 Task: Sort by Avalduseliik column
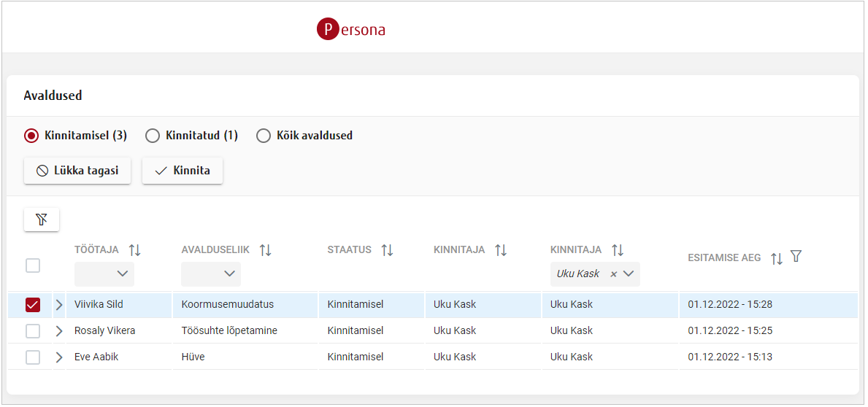[265, 250]
